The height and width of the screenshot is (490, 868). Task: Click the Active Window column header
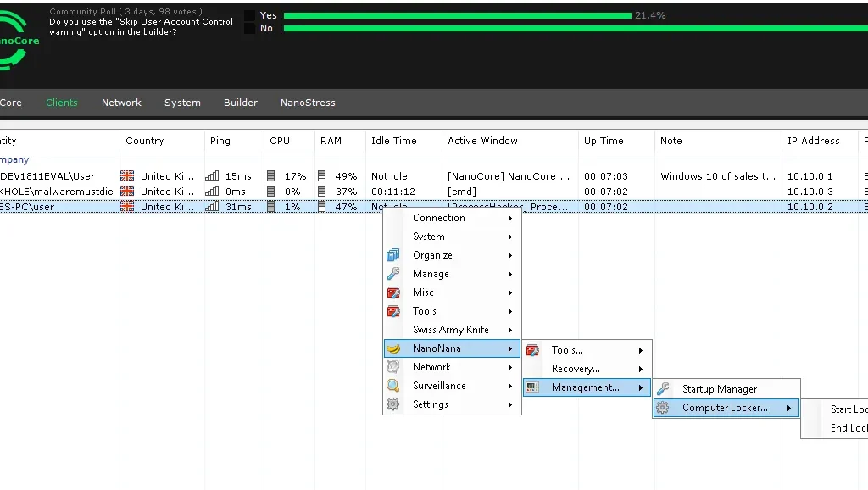click(x=509, y=141)
